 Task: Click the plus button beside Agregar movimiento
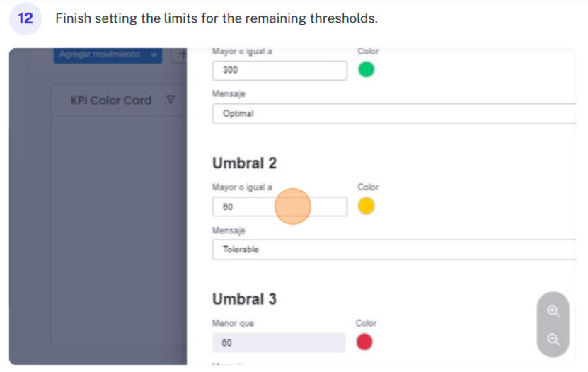tap(181, 54)
